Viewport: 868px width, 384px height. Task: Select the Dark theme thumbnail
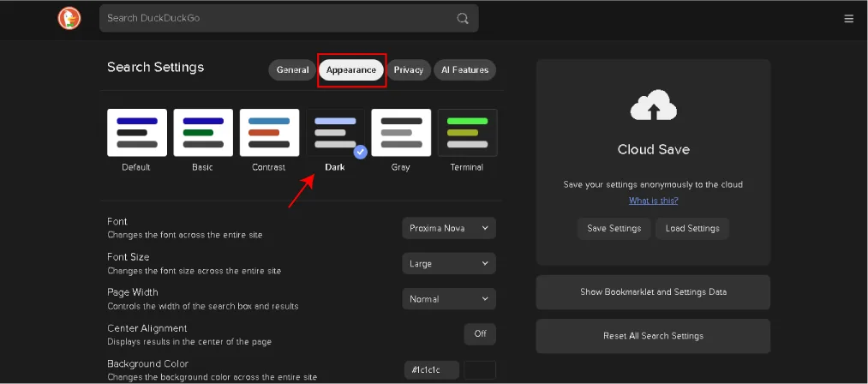click(335, 133)
